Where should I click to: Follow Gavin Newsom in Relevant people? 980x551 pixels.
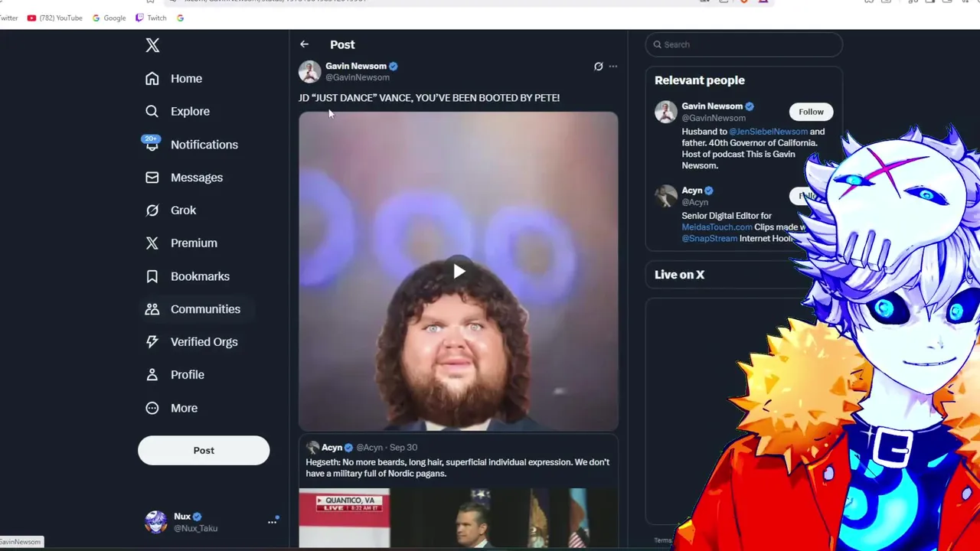click(x=811, y=112)
